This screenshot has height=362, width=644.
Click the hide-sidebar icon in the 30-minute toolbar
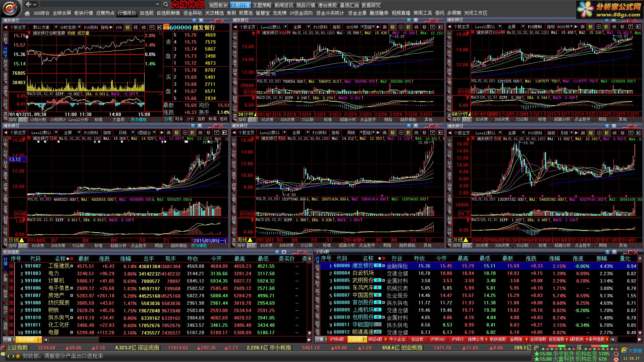(x=440, y=27)
